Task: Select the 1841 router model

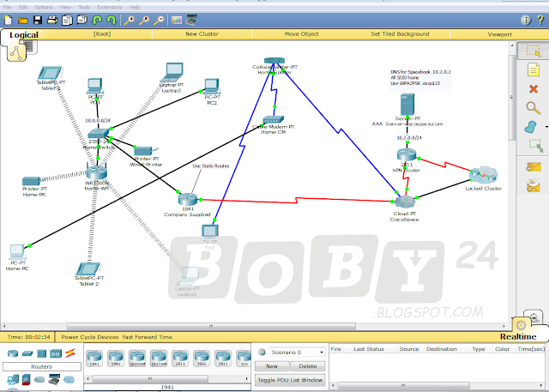Action: (x=94, y=359)
